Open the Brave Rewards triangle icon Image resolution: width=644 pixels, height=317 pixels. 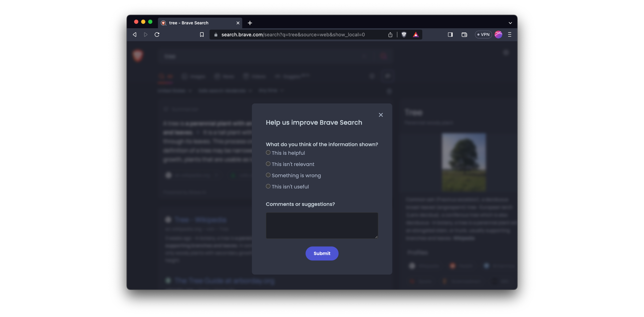416,34
